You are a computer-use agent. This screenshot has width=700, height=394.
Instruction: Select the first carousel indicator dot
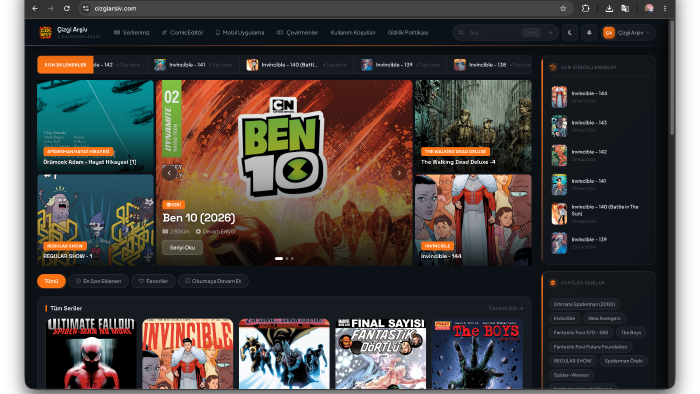(x=279, y=258)
